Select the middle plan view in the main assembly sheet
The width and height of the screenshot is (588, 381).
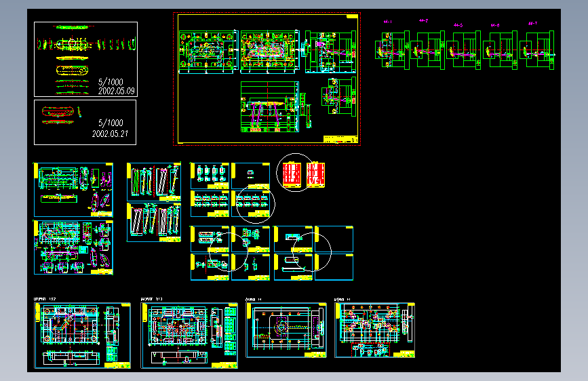(x=270, y=51)
